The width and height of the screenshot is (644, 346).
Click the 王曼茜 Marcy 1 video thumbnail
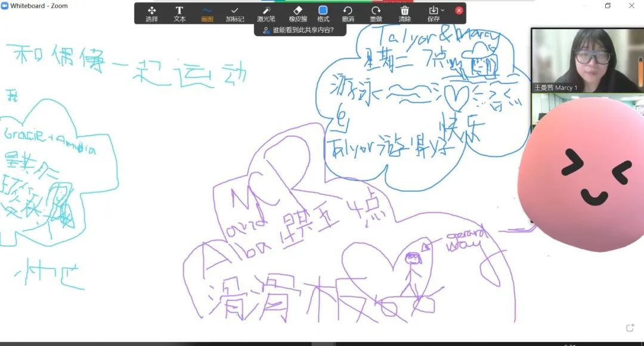587,60
